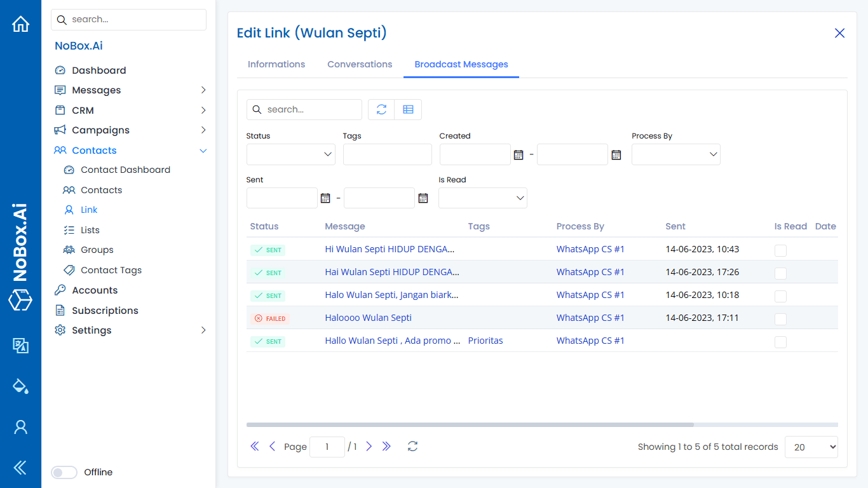868x488 pixels.
Task: Check Is Read on the FAILED message row
Action: point(780,319)
